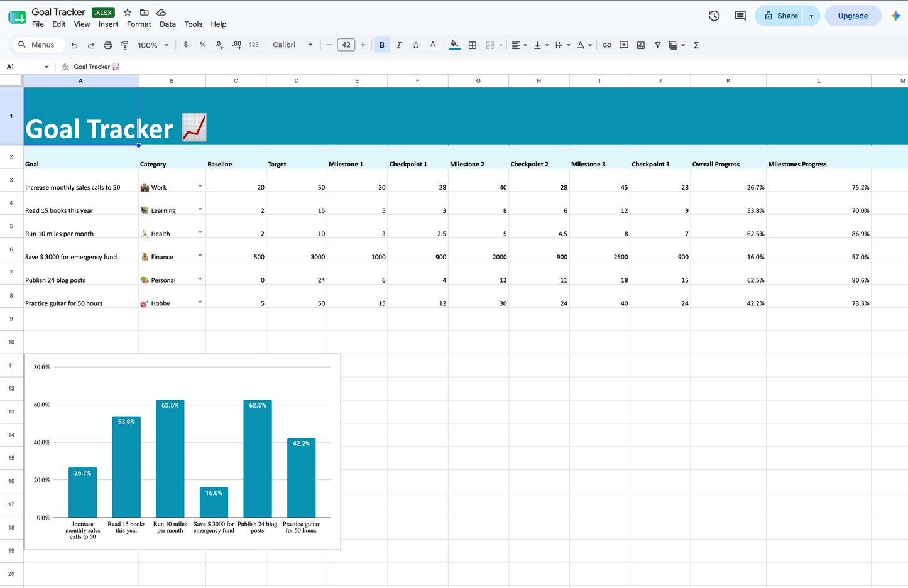Toggle bold formatting
908x588 pixels.
click(x=381, y=45)
